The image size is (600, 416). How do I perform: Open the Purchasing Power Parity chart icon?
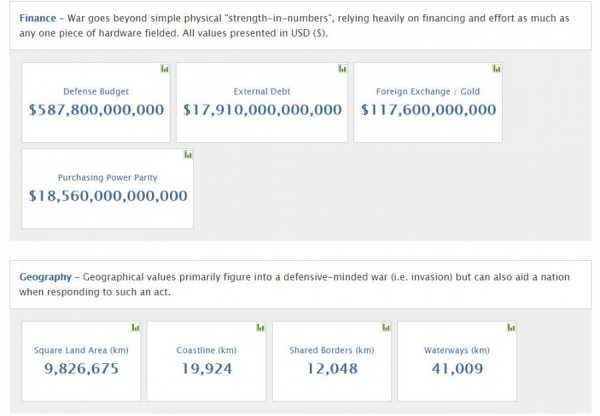pos(188,155)
